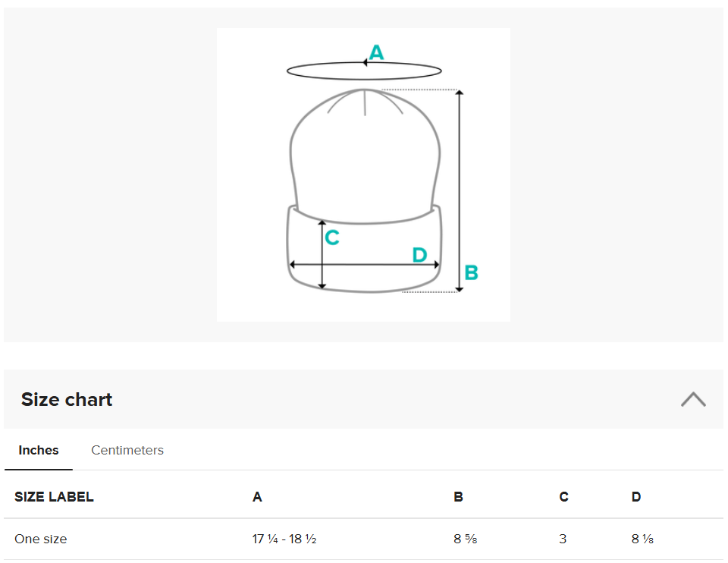This screenshot has width=728, height=563.
Task: Click the C column header in table
Action: [x=563, y=497]
